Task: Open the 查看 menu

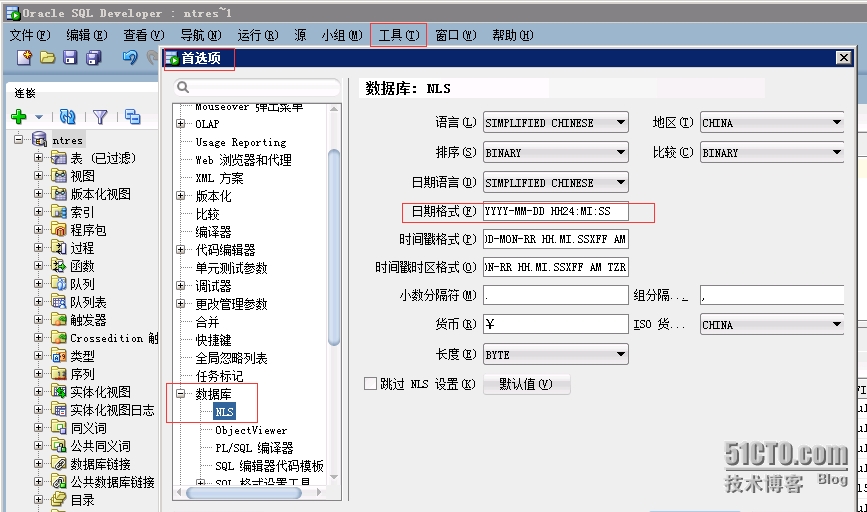Action: pos(144,35)
